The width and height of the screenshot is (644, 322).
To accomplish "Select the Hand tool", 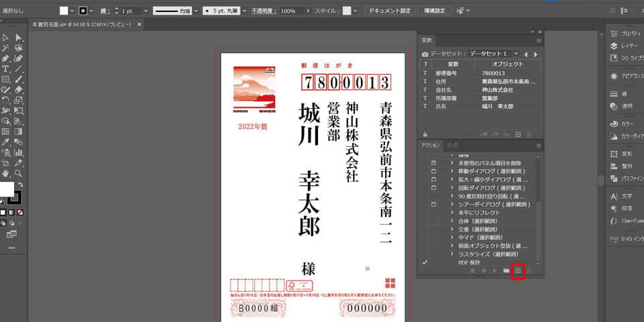I will pos(5,172).
